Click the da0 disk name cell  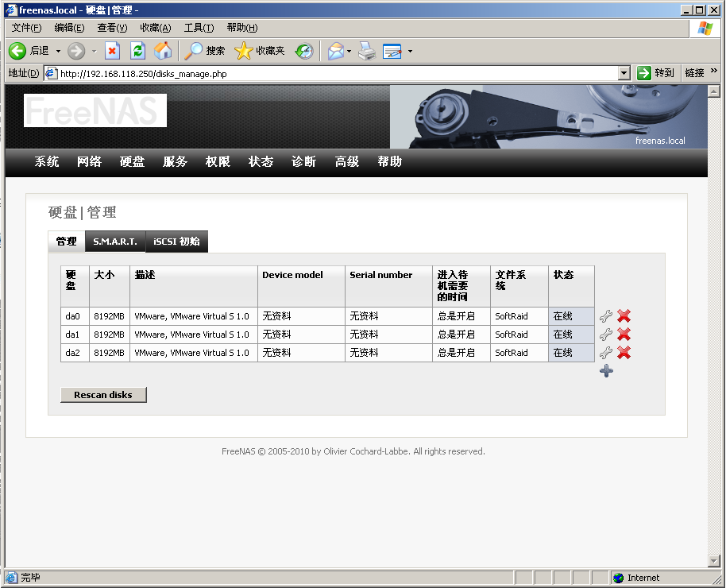(x=75, y=316)
